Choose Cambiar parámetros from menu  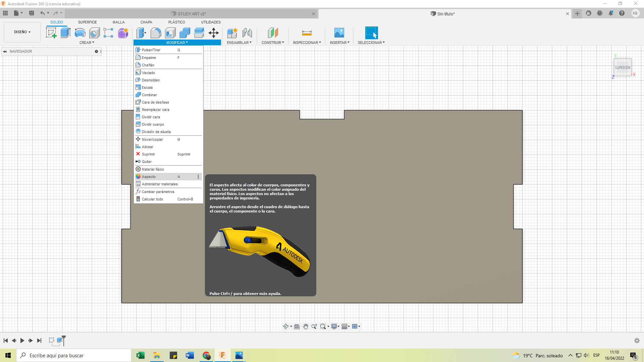168,192
